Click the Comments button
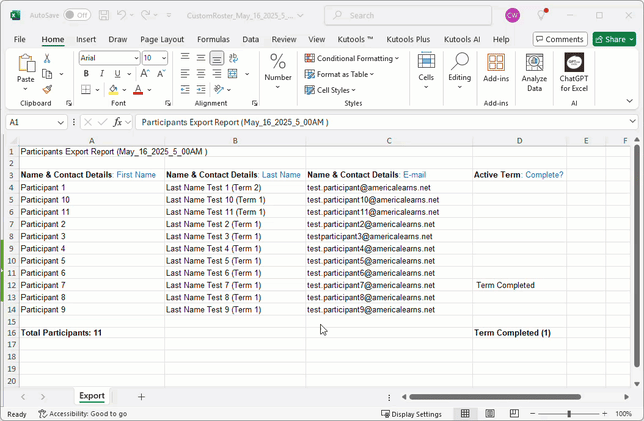Screen dimensions: 644x421 pos(559,39)
